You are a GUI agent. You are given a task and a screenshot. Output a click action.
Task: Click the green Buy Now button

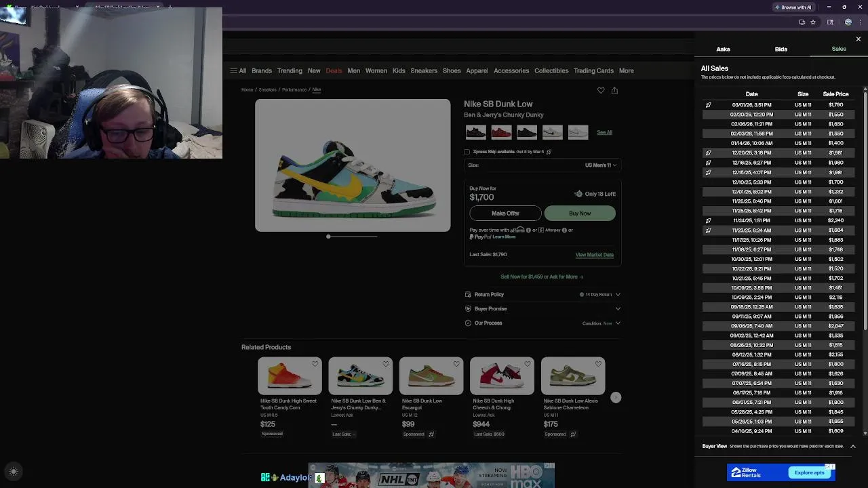click(580, 213)
